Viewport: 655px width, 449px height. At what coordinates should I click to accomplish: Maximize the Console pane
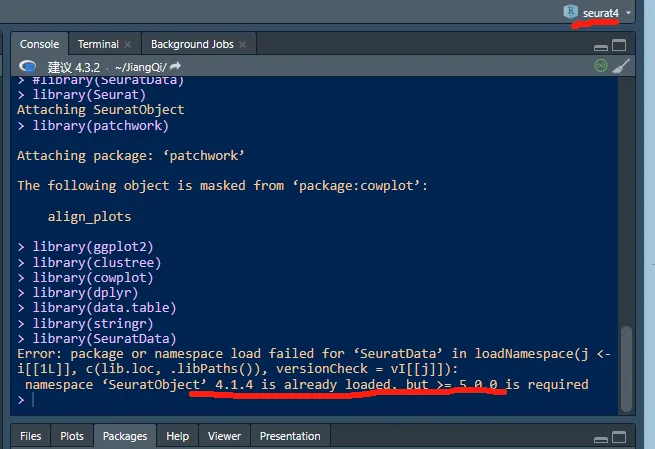click(619, 45)
